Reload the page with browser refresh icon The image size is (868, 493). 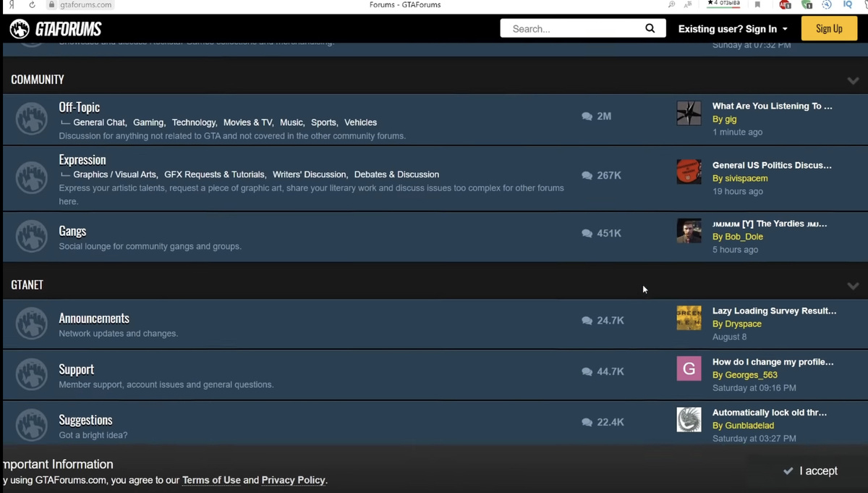[32, 4]
